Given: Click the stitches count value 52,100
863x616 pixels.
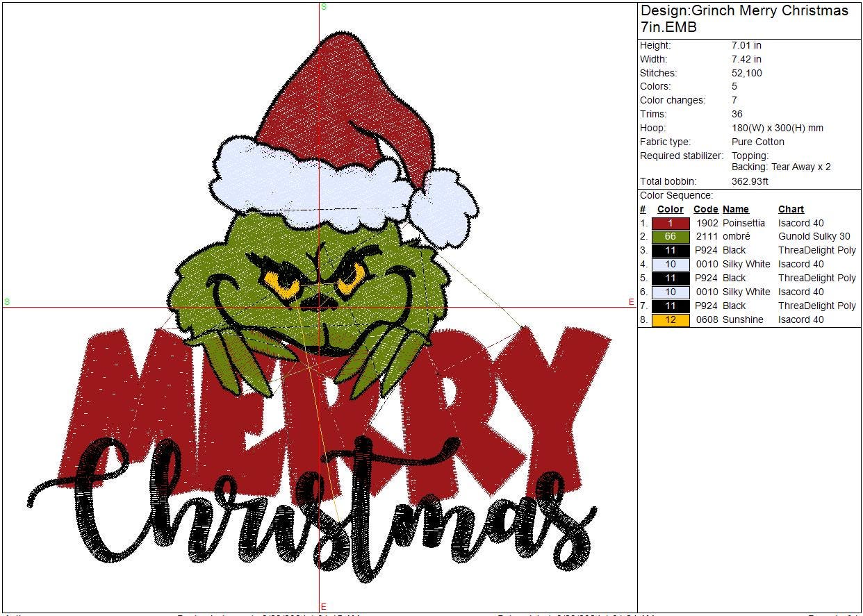Looking at the screenshot, I should pyautogui.click(x=746, y=73).
